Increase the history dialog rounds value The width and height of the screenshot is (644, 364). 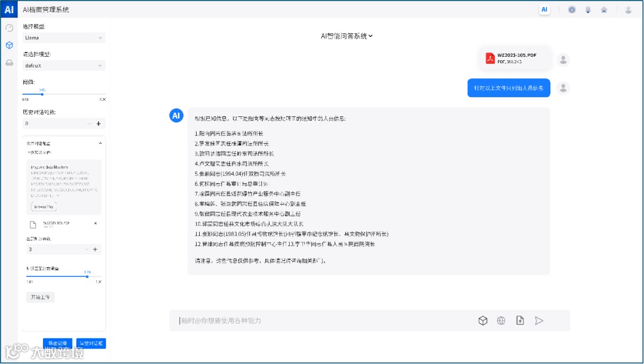98,124
